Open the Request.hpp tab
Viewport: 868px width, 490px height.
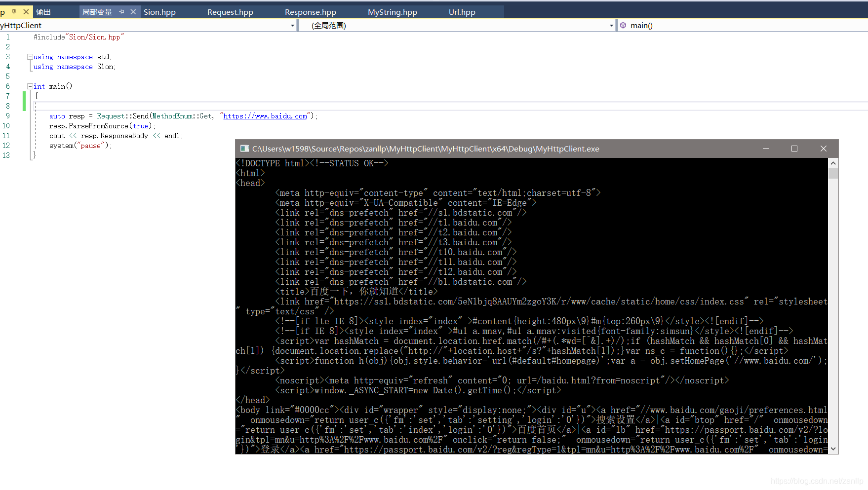coord(230,12)
